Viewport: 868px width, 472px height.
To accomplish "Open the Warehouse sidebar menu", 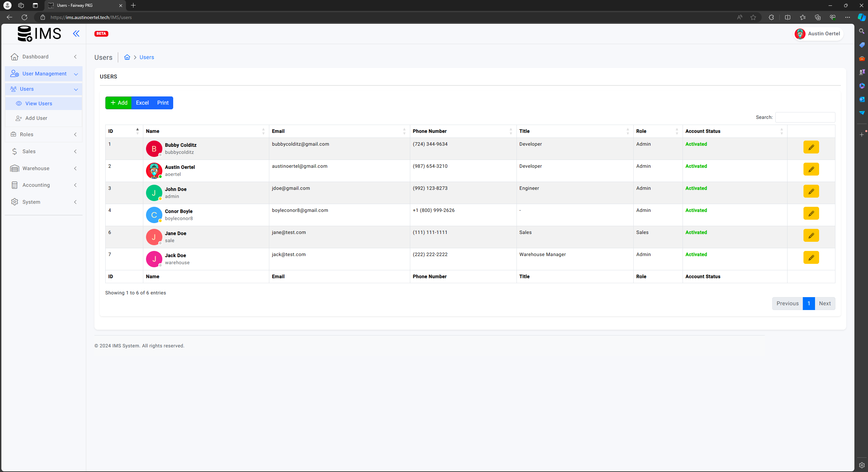I will pyautogui.click(x=36, y=168).
